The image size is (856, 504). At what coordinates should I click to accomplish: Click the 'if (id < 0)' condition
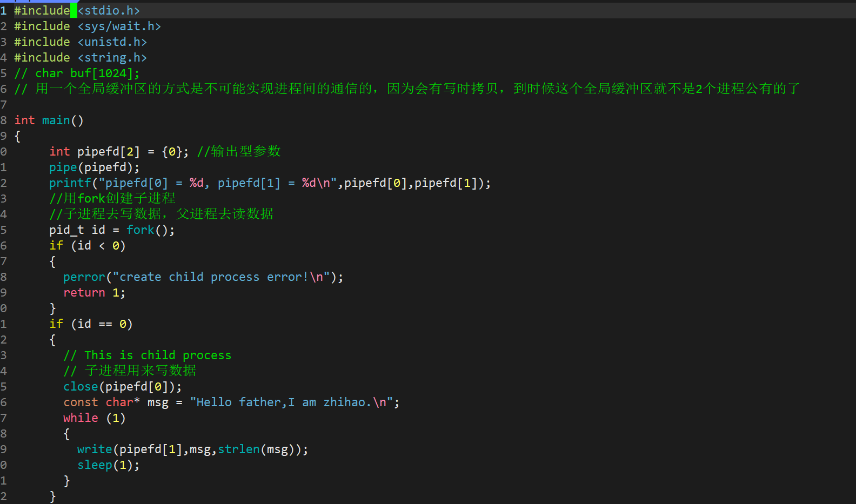pos(88,246)
